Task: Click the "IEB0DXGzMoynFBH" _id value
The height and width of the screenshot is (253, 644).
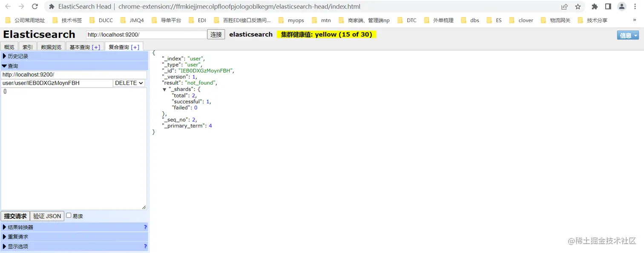Action: pos(205,71)
